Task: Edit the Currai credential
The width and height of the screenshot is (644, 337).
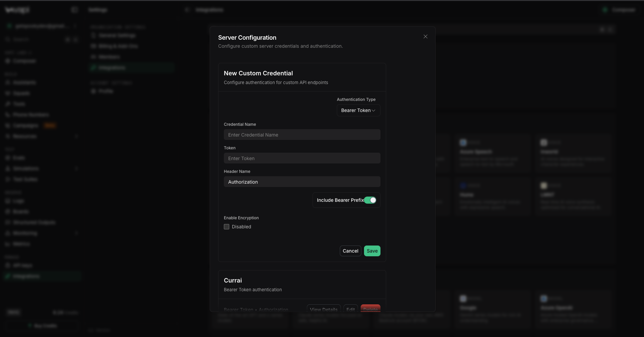Action: pyautogui.click(x=351, y=309)
